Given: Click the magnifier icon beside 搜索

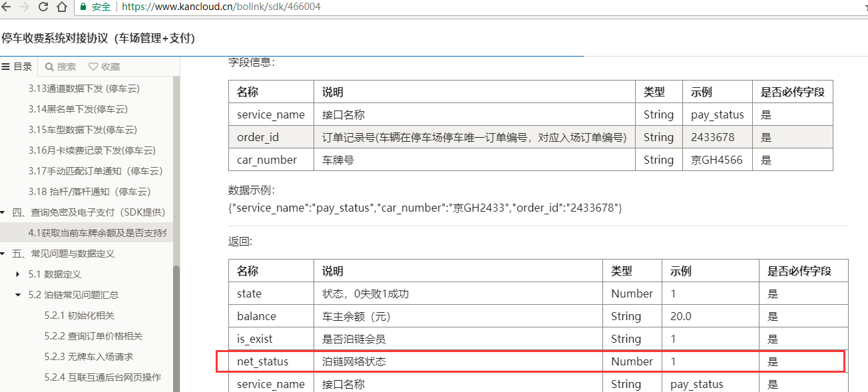Looking at the screenshot, I should coord(49,67).
